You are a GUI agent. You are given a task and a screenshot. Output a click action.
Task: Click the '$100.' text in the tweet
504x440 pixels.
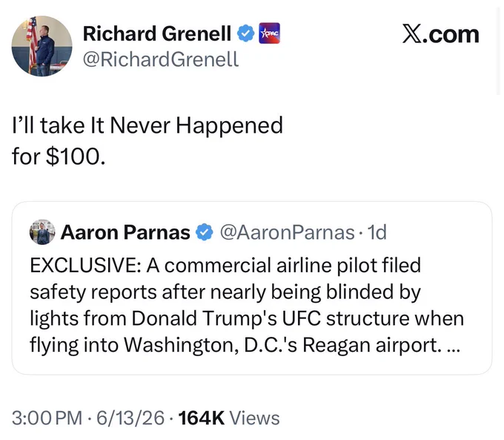pos(76,157)
